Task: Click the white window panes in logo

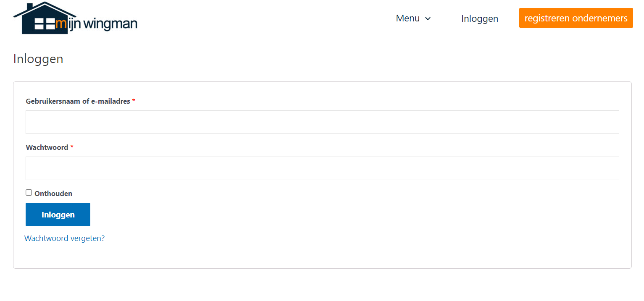Action: point(45,24)
